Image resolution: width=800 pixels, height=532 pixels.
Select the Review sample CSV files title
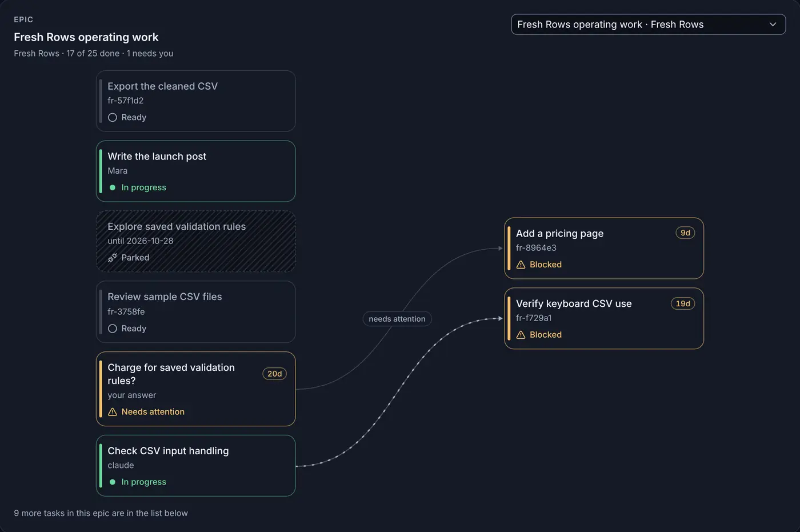click(x=165, y=297)
